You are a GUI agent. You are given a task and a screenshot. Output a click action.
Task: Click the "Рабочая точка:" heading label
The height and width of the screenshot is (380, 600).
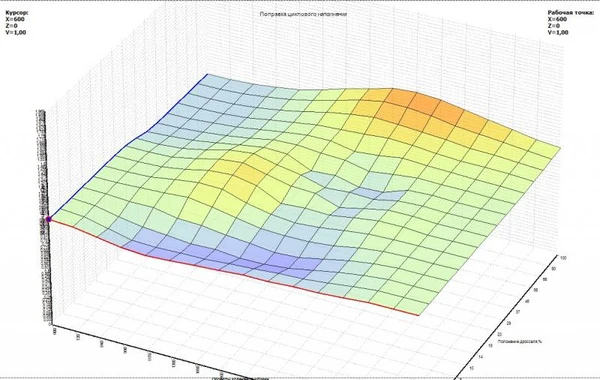[571, 12]
